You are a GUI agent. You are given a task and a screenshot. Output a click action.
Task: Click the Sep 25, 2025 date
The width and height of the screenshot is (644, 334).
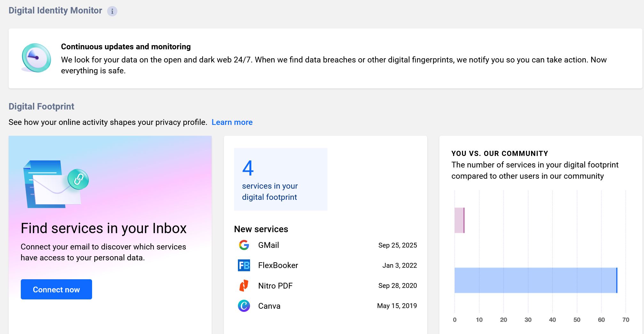tap(397, 245)
